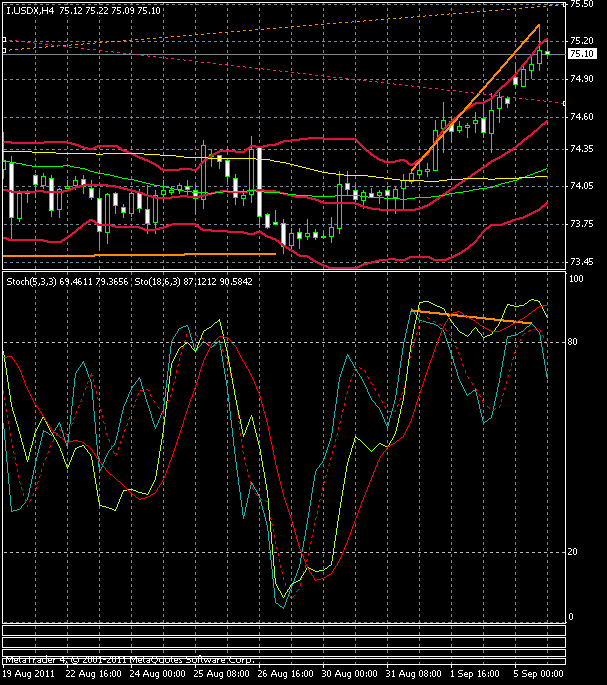This screenshot has width=607, height=685.
Task: Click the 73.75 price axis label
Action: coord(582,224)
